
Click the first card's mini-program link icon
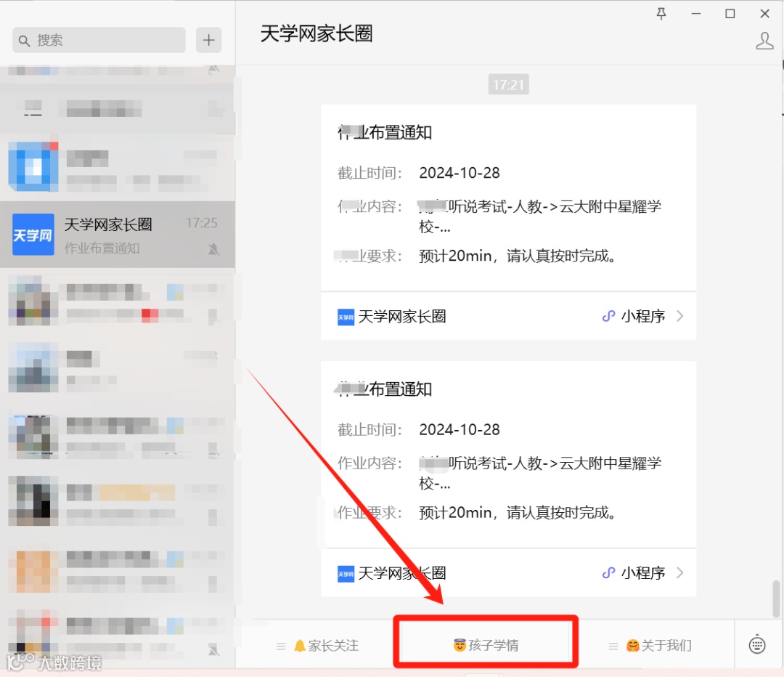(608, 316)
